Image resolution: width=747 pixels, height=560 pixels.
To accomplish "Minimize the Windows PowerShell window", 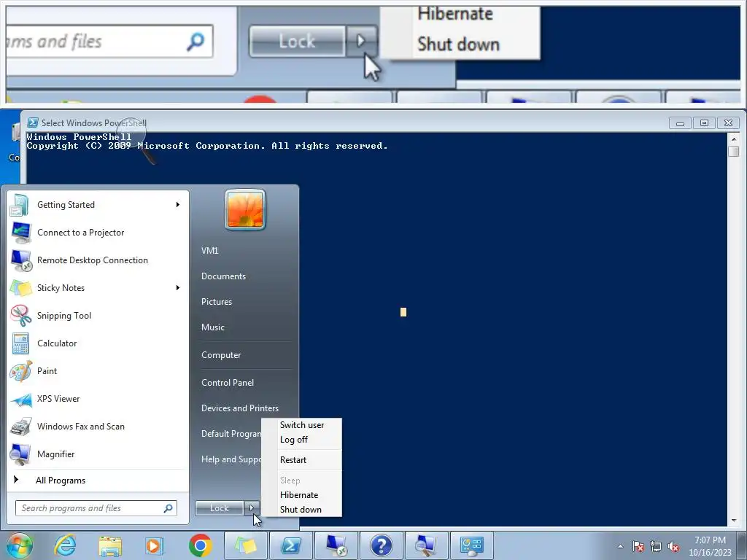I will tap(681, 123).
